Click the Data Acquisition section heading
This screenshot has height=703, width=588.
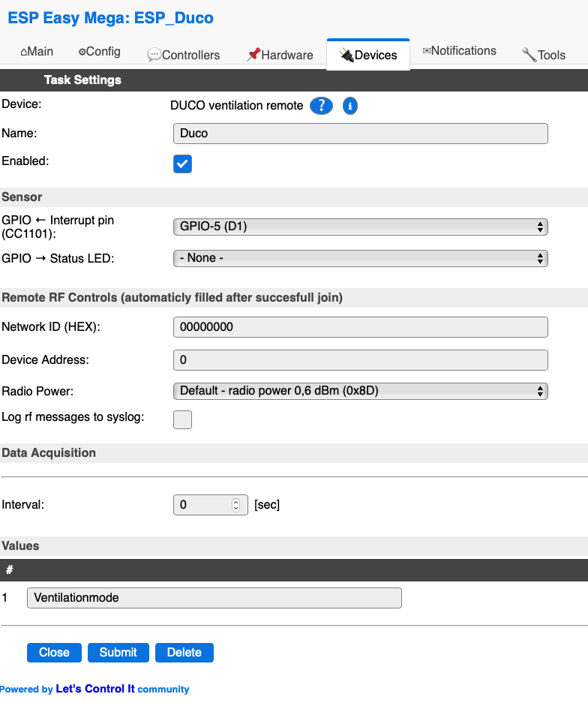point(49,453)
